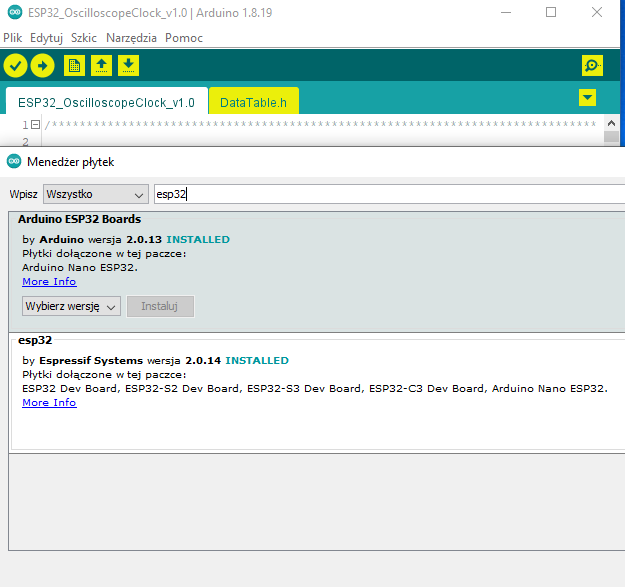
Task: Click the editor vertical scrollbar thumb
Action: (611, 137)
